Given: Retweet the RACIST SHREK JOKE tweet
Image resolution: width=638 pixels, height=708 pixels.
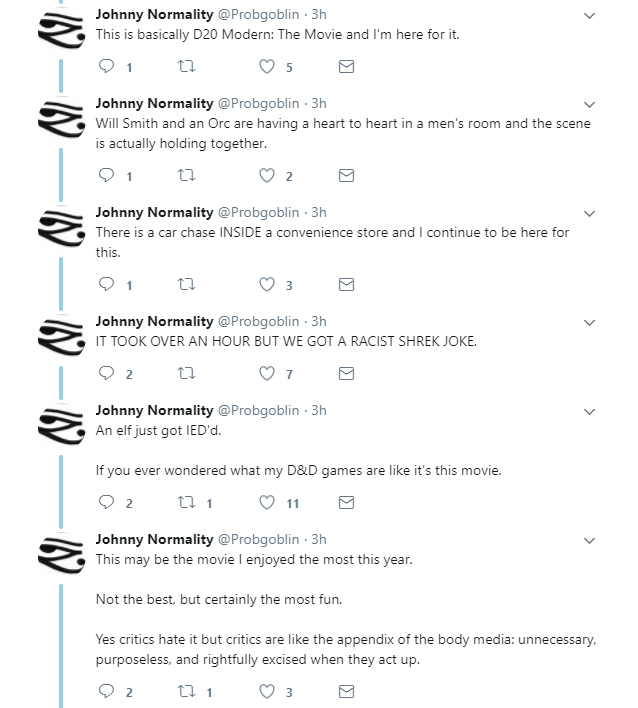Looking at the screenshot, I should (186, 373).
